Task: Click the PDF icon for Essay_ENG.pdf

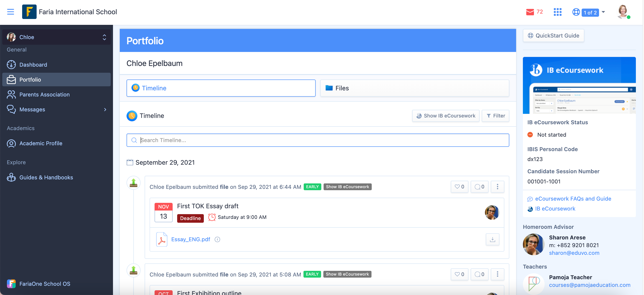Action: (x=162, y=239)
